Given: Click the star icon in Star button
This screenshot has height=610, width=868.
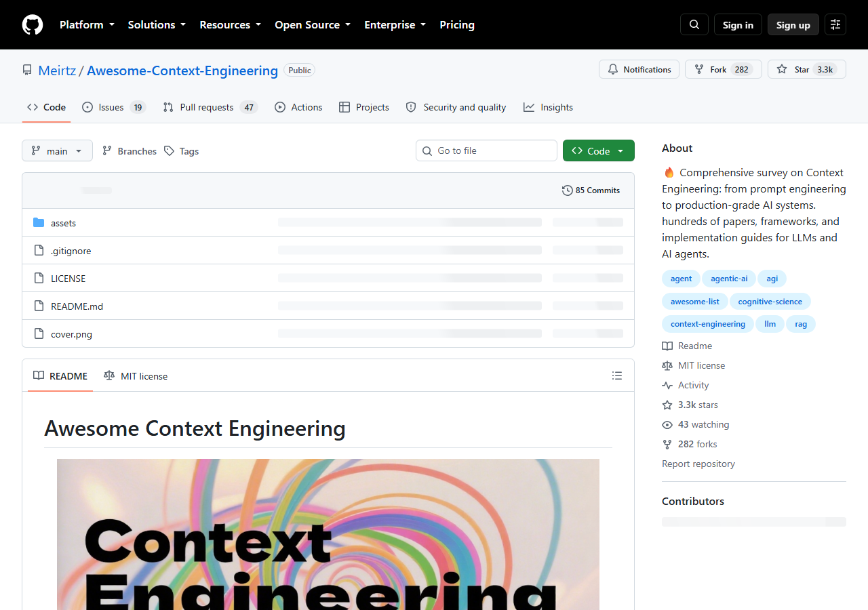Looking at the screenshot, I should click(782, 69).
